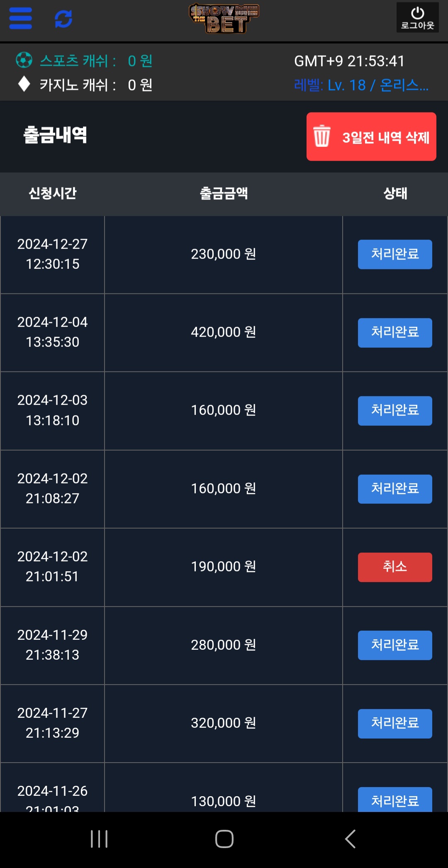448x868 pixels.
Task: Tap 처리완료 for the 280,000 원 withdrawal
Action: 395,645
